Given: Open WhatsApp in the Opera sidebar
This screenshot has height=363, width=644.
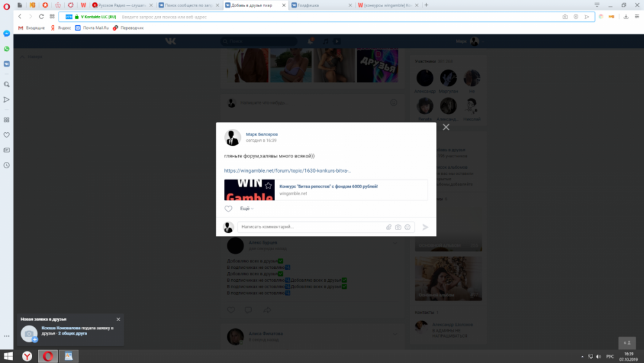Looking at the screenshot, I should pyautogui.click(x=6, y=49).
